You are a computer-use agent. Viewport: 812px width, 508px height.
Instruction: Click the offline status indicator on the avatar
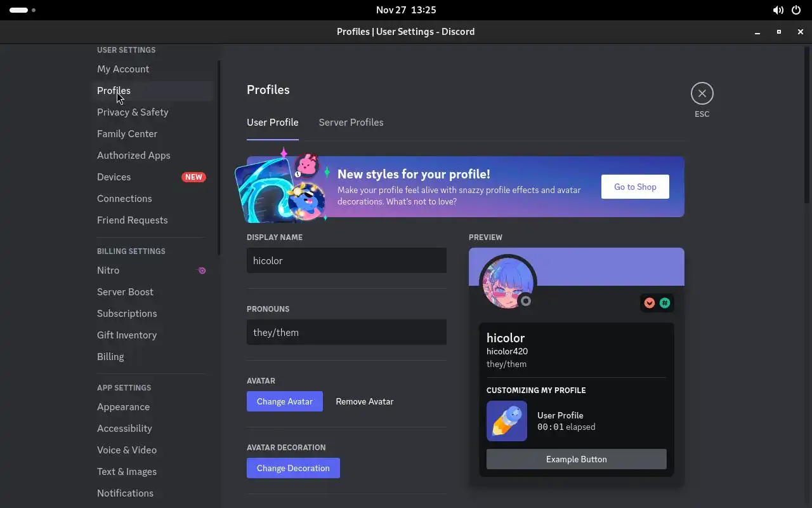tap(525, 301)
